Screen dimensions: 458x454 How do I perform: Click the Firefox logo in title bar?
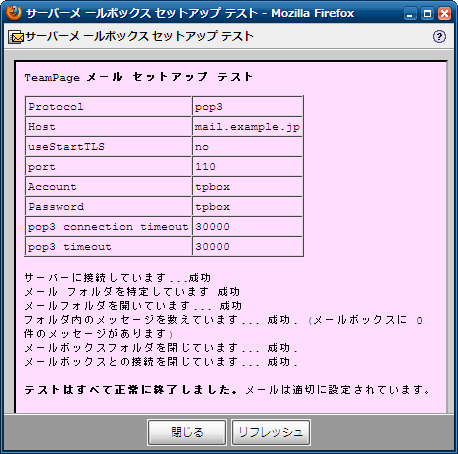click(x=14, y=13)
